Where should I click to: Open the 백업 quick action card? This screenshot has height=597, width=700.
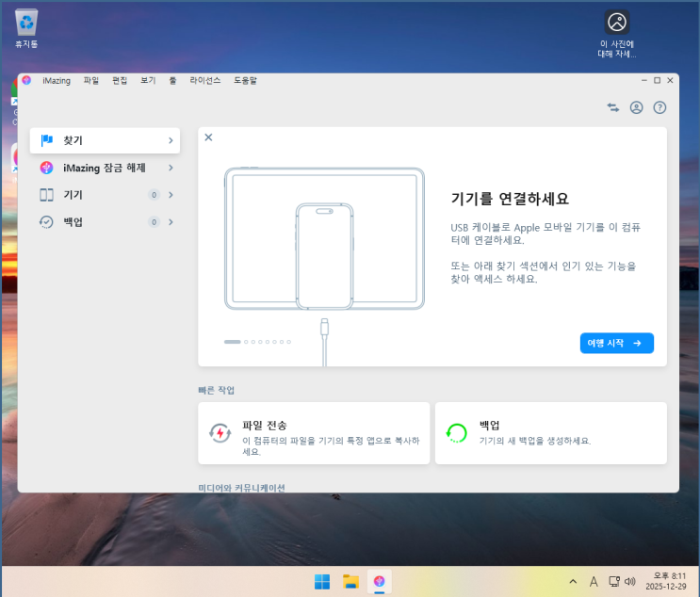click(x=551, y=433)
